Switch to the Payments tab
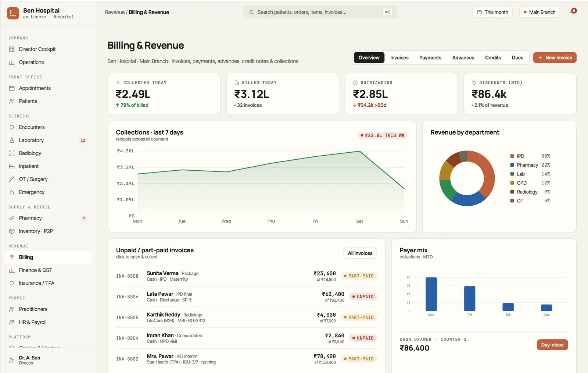The height and width of the screenshot is (373, 588). (x=430, y=58)
